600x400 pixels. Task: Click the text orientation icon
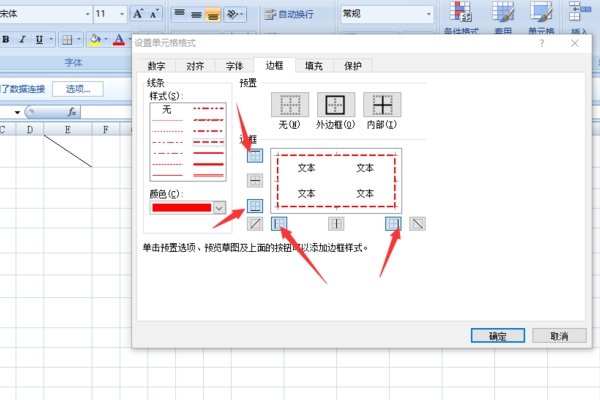pyautogui.click(x=232, y=14)
